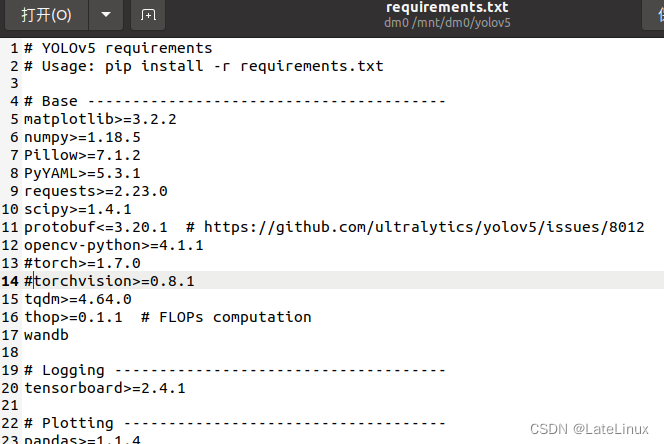
Task: Click the requirements.txt window title
Action: tap(447, 7)
